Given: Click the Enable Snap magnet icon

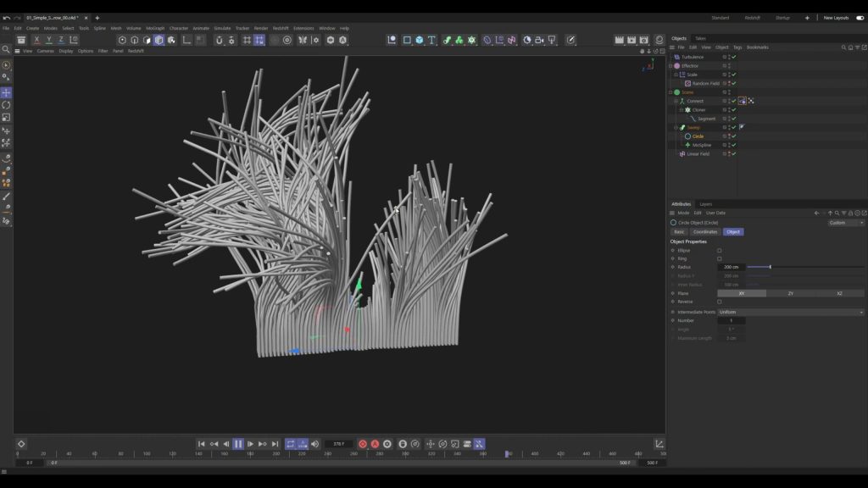Looking at the screenshot, I should [220, 40].
